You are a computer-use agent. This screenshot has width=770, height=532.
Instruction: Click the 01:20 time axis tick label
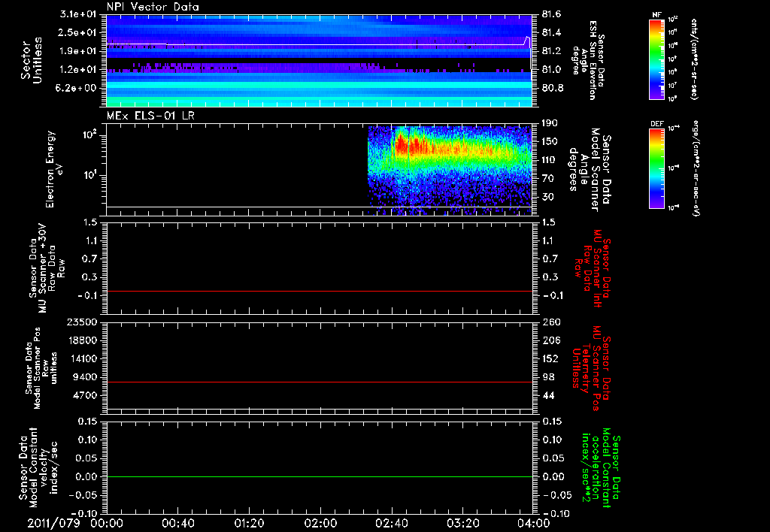249,523
